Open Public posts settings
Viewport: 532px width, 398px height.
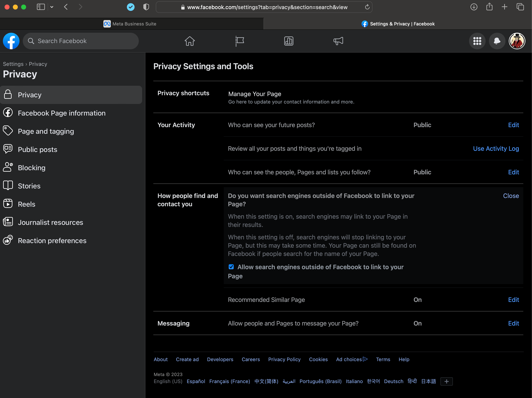[x=71, y=150]
